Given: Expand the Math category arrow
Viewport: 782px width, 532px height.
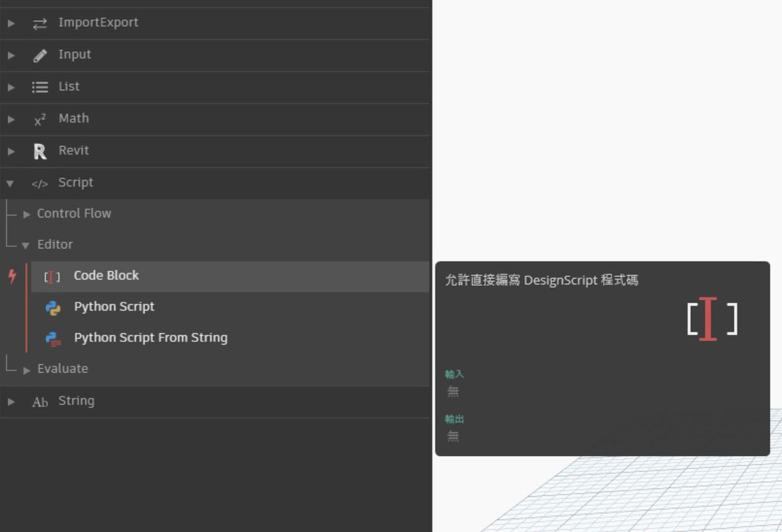Looking at the screenshot, I should point(11,119).
